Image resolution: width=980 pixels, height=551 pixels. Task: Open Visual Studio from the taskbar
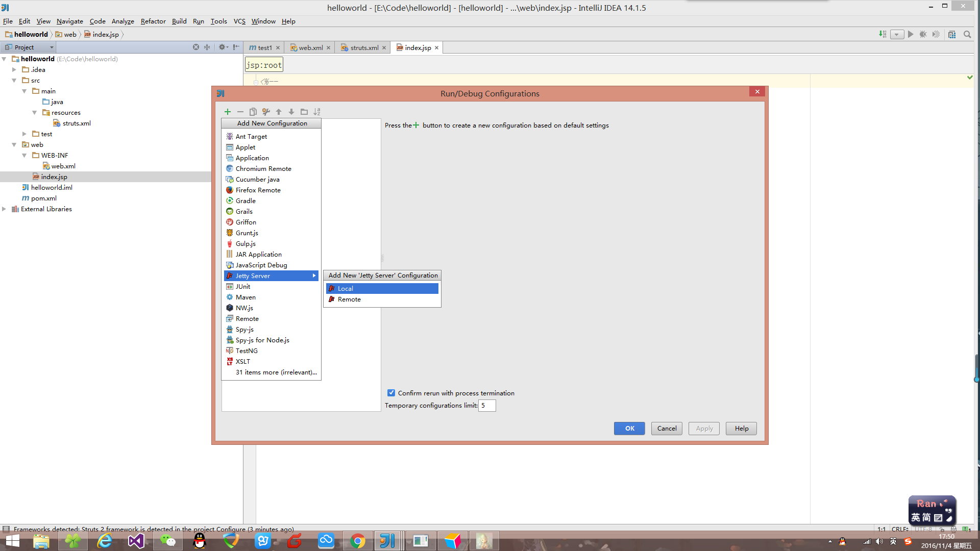136,541
